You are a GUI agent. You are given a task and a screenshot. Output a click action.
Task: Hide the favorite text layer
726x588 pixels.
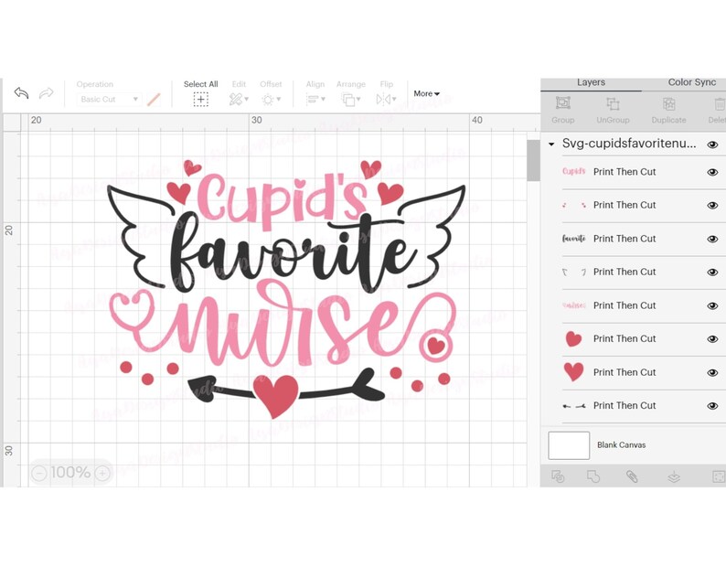[x=712, y=239]
